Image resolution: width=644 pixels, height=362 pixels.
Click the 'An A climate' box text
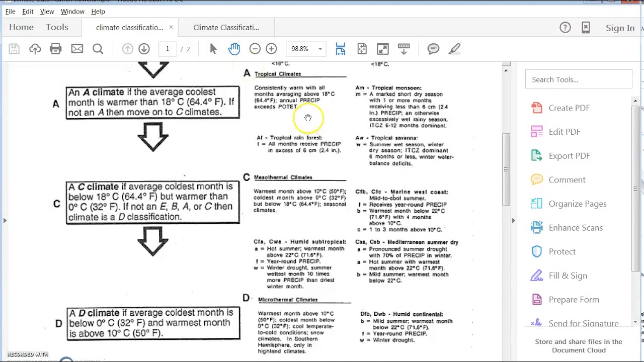point(153,103)
